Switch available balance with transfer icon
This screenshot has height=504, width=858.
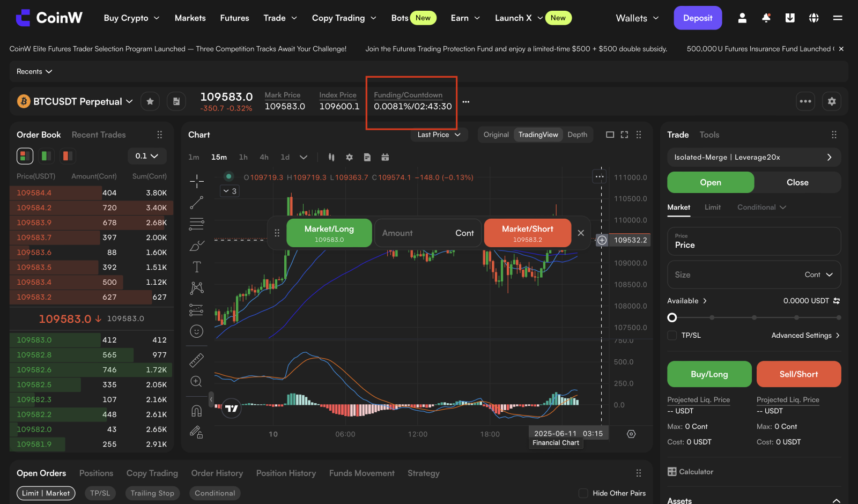[x=837, y=301]
